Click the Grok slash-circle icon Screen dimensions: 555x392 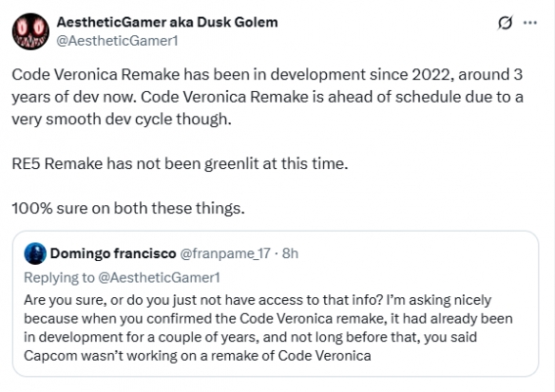pyautogui.click(x=505, y=23)
